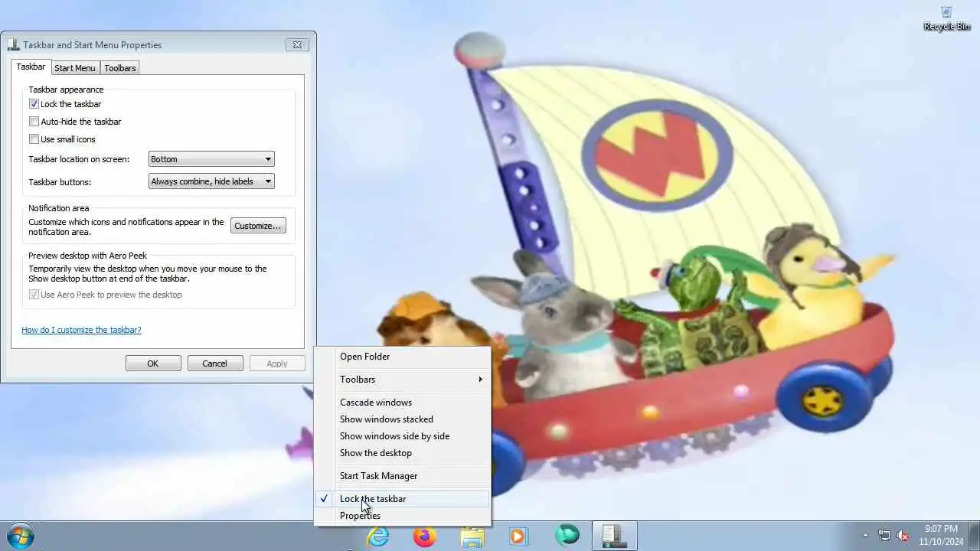This screenshot has height=551, width=980.
Task: Toggle the Lock the taskbar checkbox
Action: click(34, 104)
